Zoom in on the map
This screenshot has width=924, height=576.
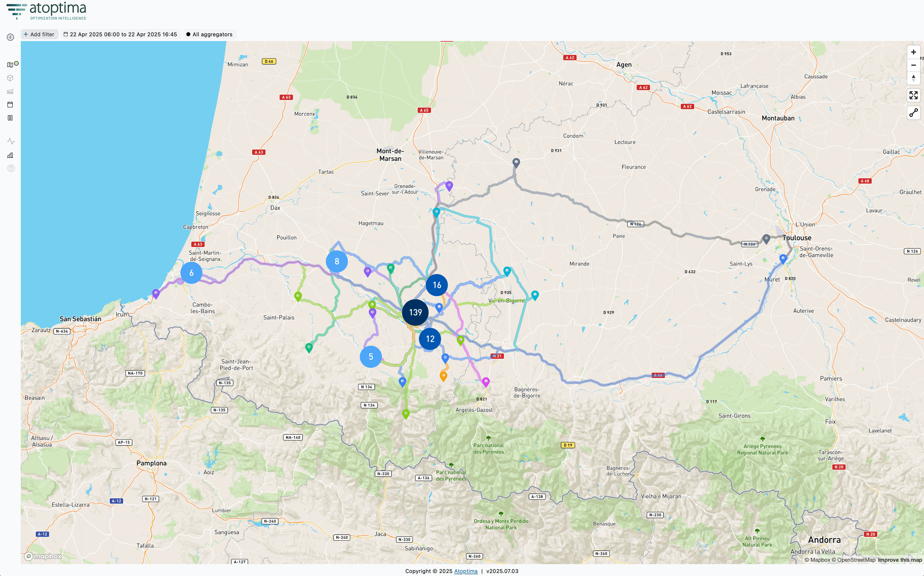click(913, 52)
